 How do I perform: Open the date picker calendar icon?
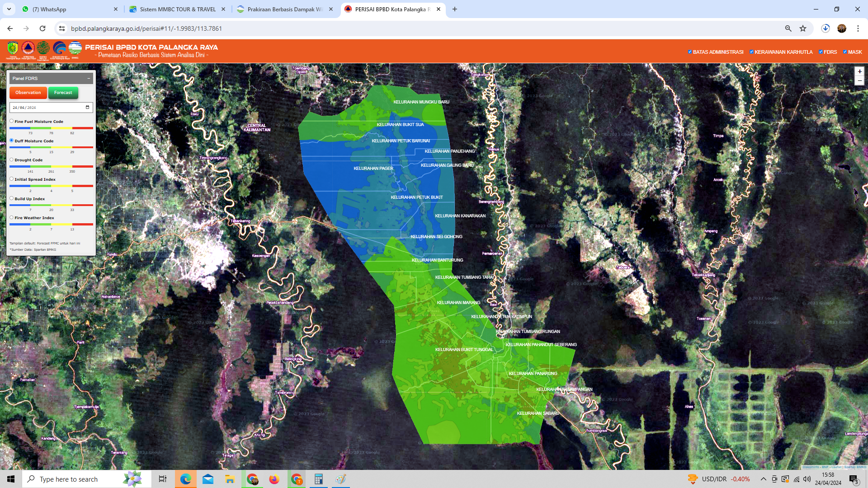click(x=87, y=108)
